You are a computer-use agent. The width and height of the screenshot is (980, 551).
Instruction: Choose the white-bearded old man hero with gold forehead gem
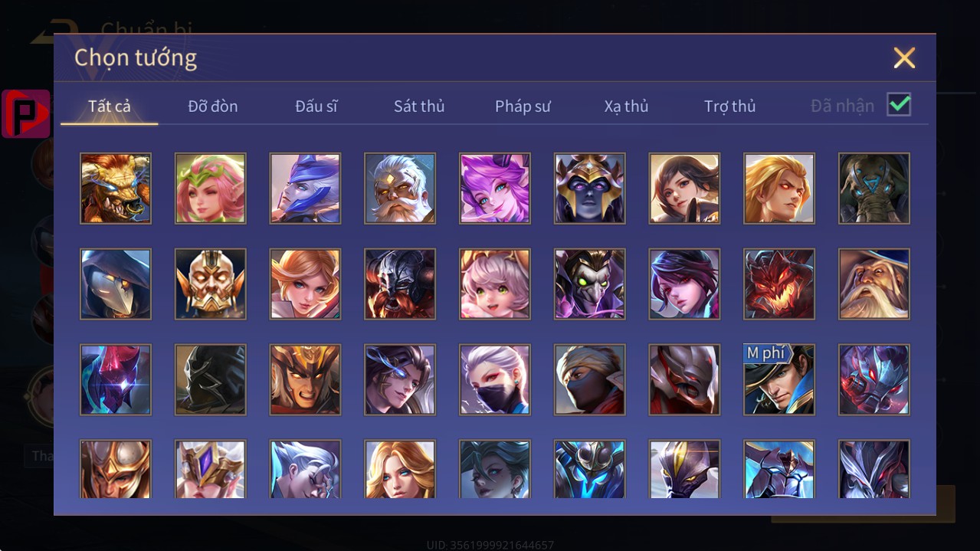[400, 189]
